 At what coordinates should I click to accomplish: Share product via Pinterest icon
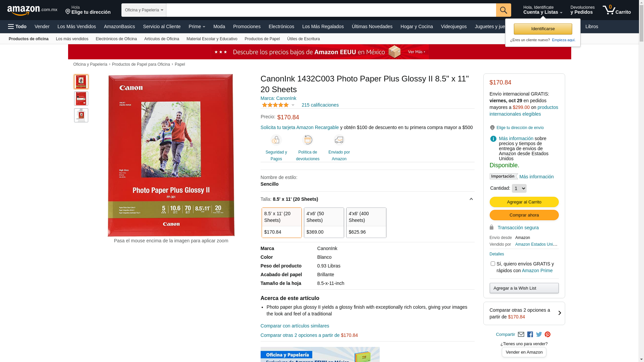click(548, 335)
